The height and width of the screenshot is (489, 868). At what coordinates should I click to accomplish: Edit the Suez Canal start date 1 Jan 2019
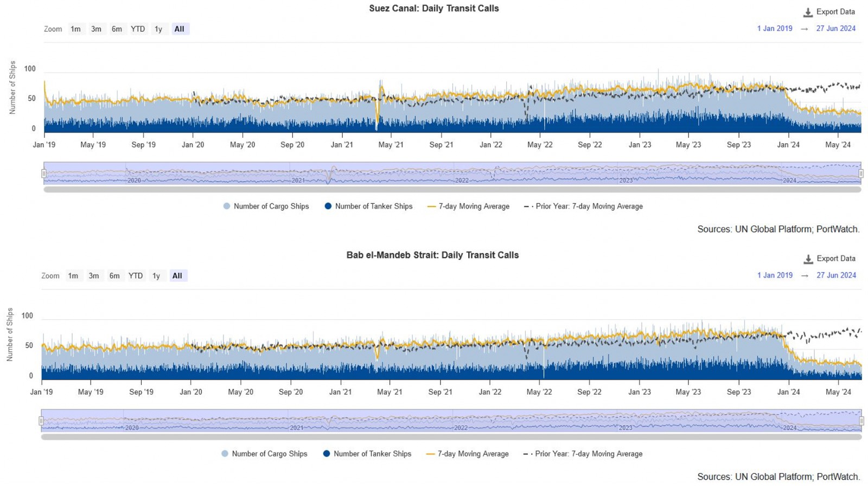(x=775, y=29)
